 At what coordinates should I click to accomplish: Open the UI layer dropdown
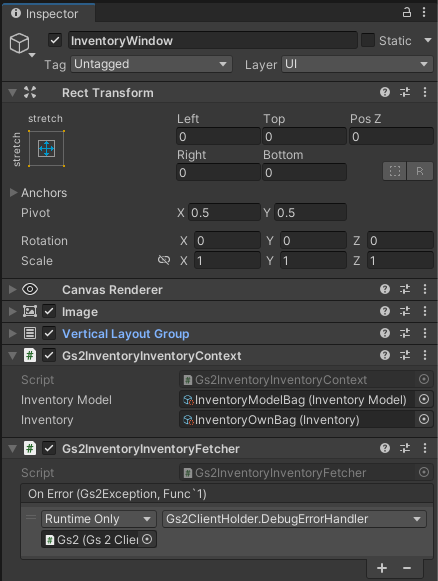357,64
